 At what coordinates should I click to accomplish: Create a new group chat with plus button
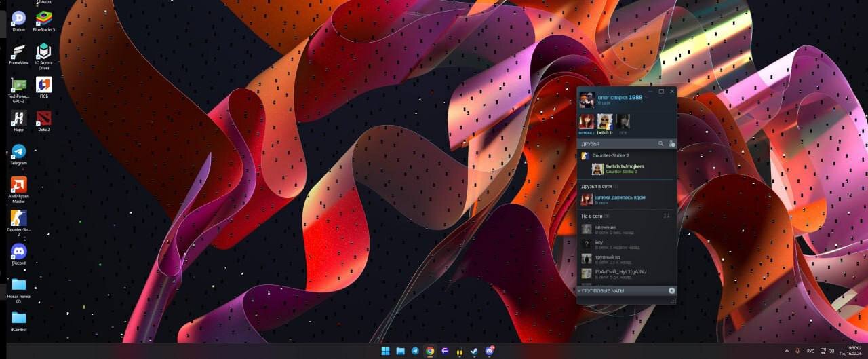tap(671, 290)
